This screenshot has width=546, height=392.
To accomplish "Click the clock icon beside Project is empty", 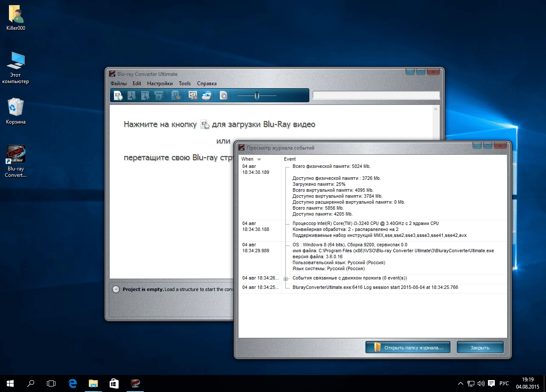I will tap(116, 289).
